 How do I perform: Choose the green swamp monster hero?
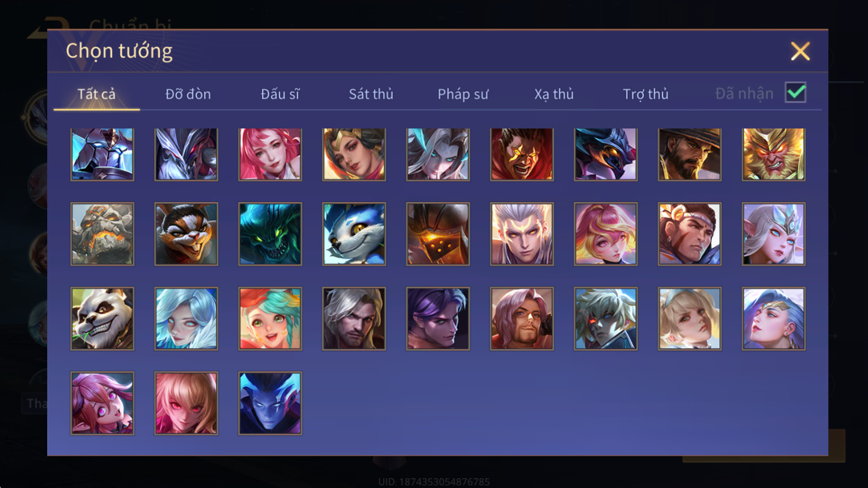point(270,234)
